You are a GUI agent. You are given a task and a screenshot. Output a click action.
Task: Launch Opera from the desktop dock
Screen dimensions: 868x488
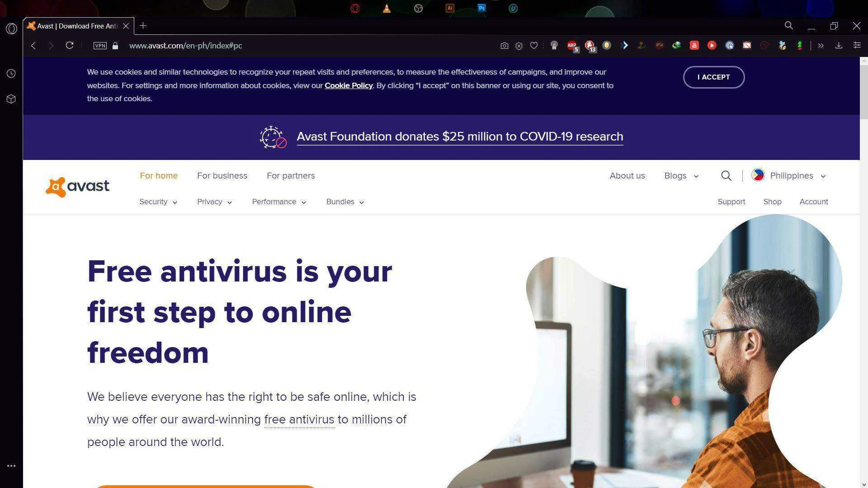point(355,8)
